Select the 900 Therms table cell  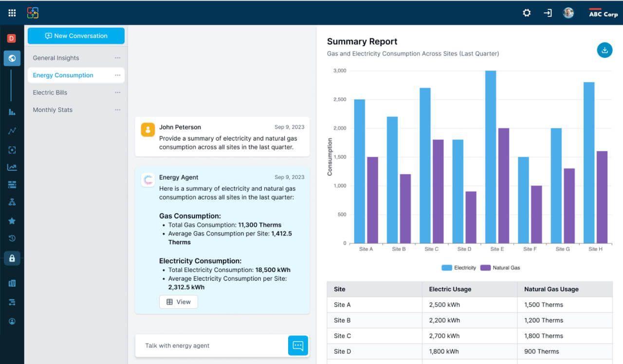tap(565, 351)
